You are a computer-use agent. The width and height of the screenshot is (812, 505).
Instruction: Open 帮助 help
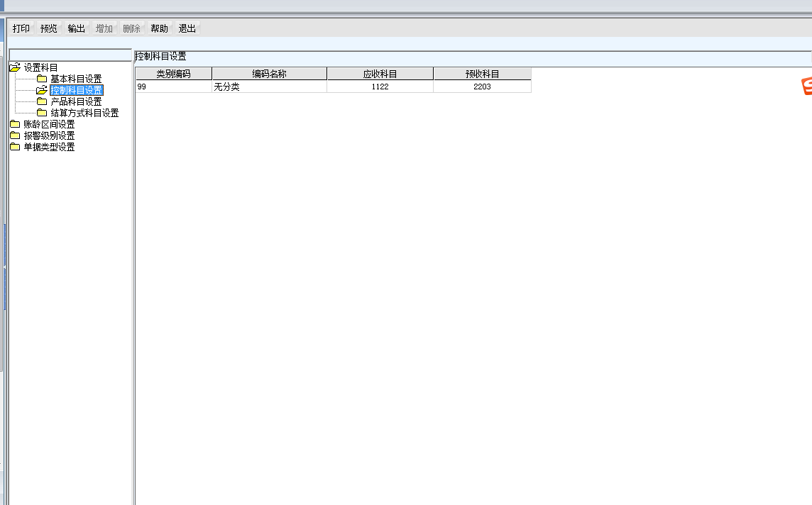(160, 28)
